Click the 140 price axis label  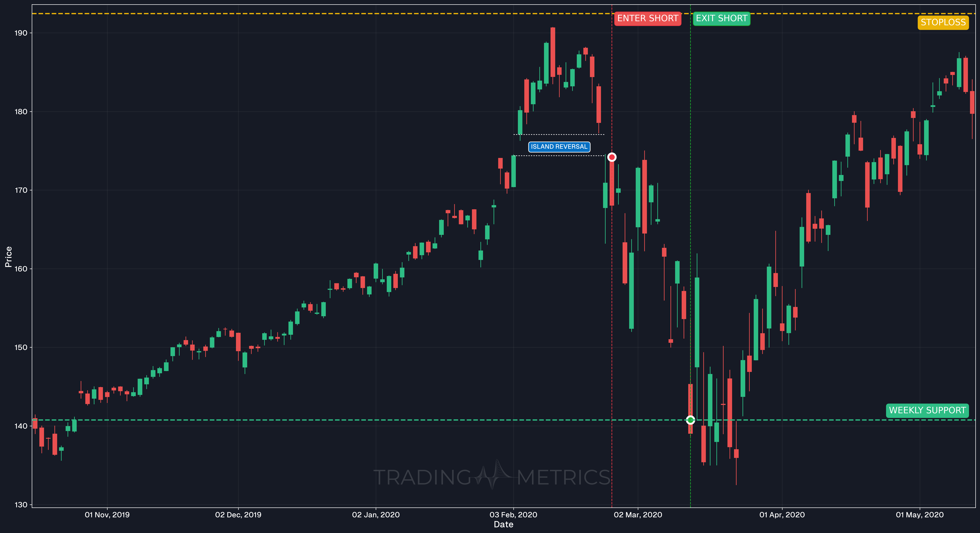point(21,426)
